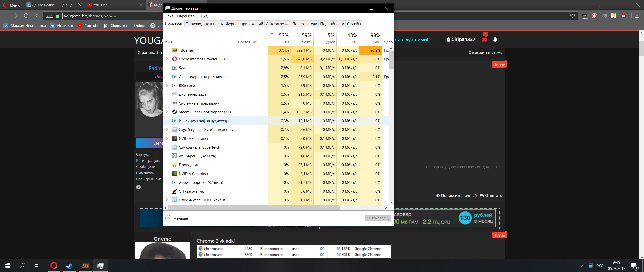Reload the page with refresh icon
This screenshot has width=644, height=272.
[x=26, y=16]
